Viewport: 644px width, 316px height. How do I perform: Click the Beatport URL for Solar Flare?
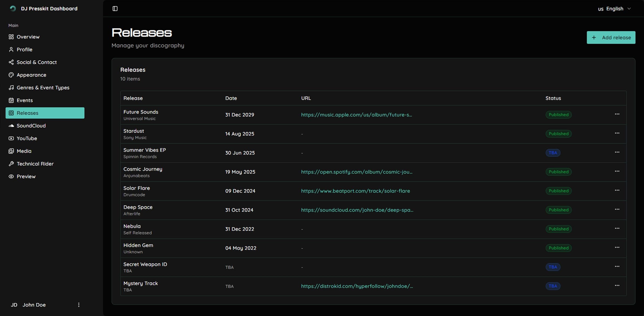coord(355,191)
